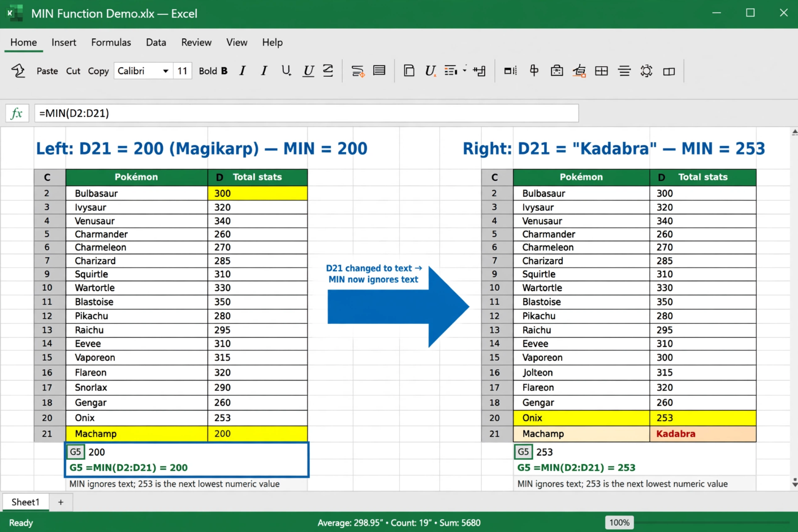
Task: Open the Data tab
Action: pos(156,42)
